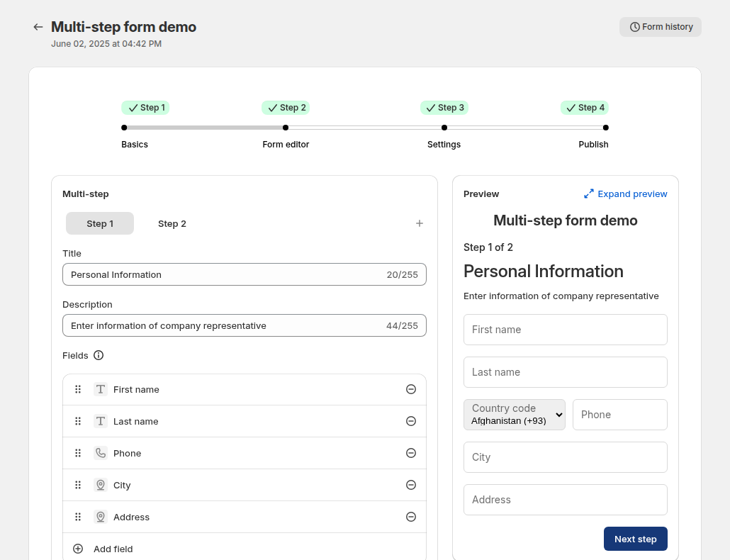The width and height of the screenshot is (730, 560).
Task: Click preview Phone input
Action: (x=620, y=415)
